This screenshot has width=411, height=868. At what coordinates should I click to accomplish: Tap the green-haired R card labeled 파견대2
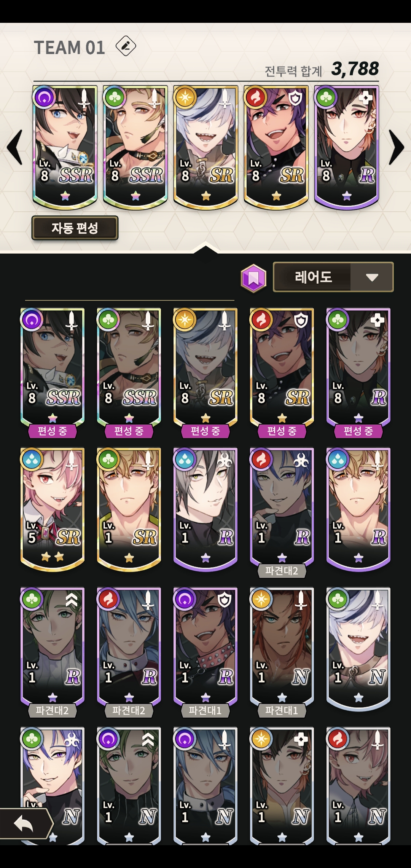click(53, 652)
